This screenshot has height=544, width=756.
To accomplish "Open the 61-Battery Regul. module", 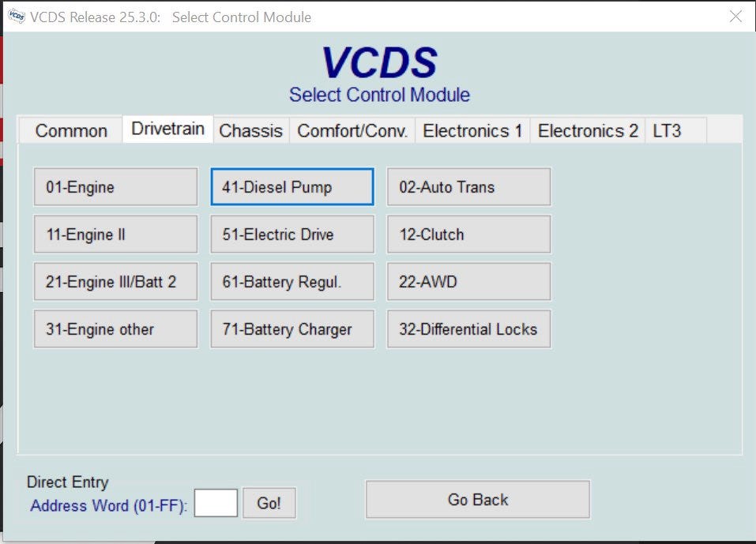I will pos(292,282).
